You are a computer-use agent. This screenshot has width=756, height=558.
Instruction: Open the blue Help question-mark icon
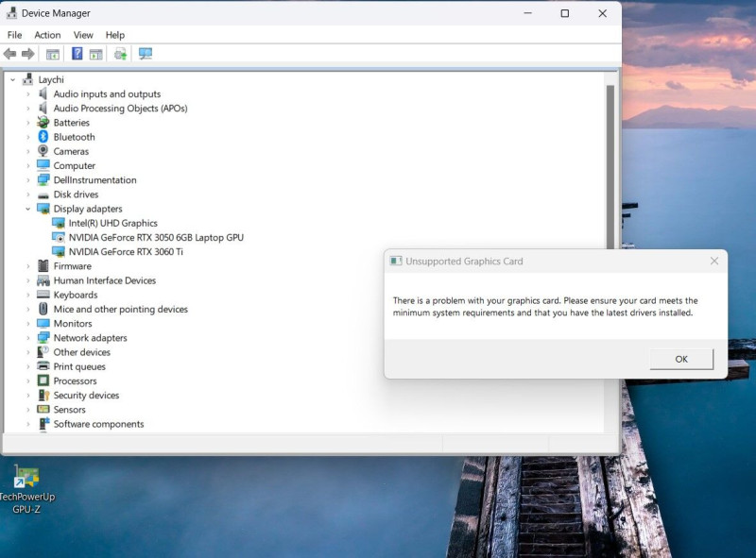click(x=77, y=54)
